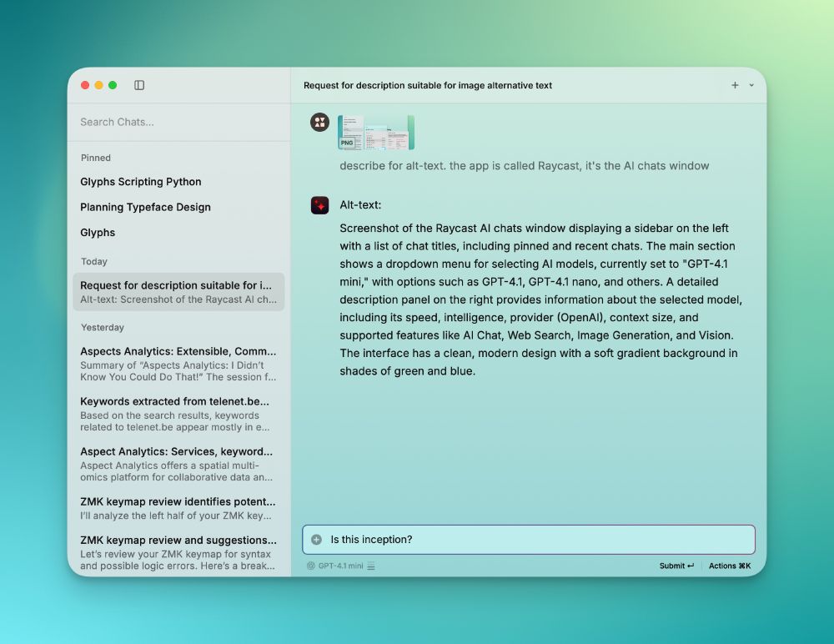This screenshot has width=834, height=644.
Task: Click the red close window button
Action: pyautogui.click(x=85, y=85)
